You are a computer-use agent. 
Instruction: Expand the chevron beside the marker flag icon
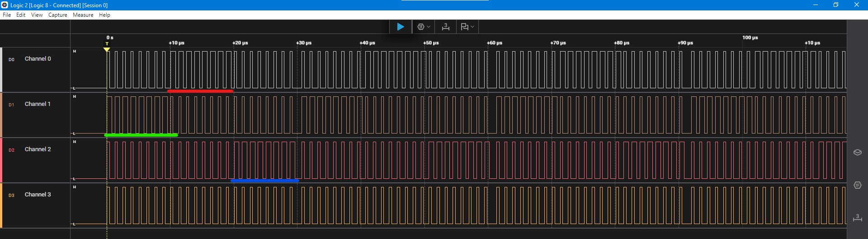pyautogui.click(x=472, y=27)
